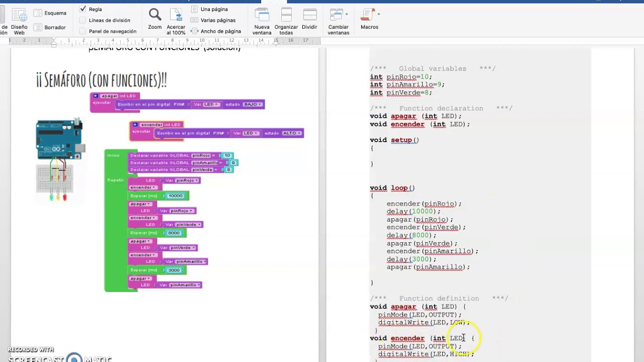Click the 'encender int LED' block image
This screenshot has height=362, width=644.
click(217, 131)
